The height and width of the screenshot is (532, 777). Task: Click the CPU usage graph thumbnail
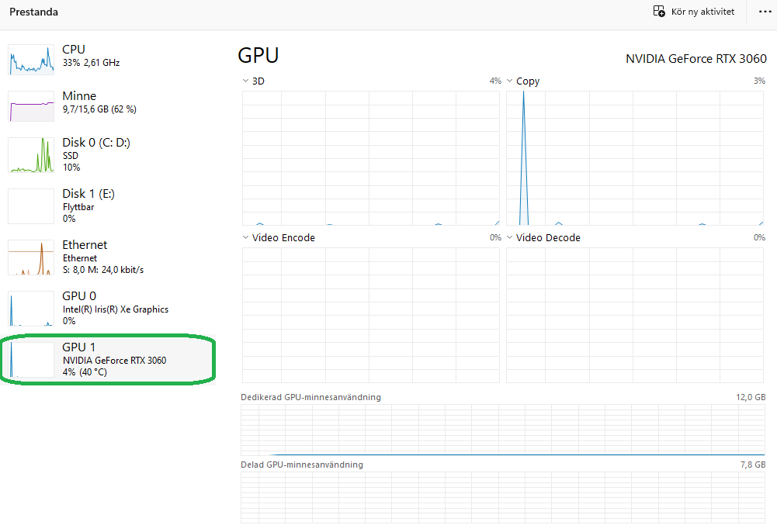pyautogui.click(x=31, y=59)
